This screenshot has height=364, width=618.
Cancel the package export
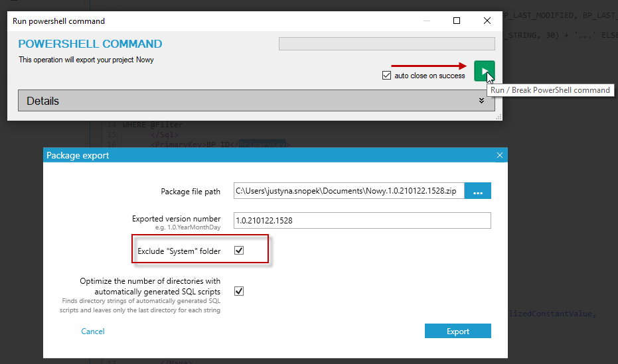[x=93, y=332]
